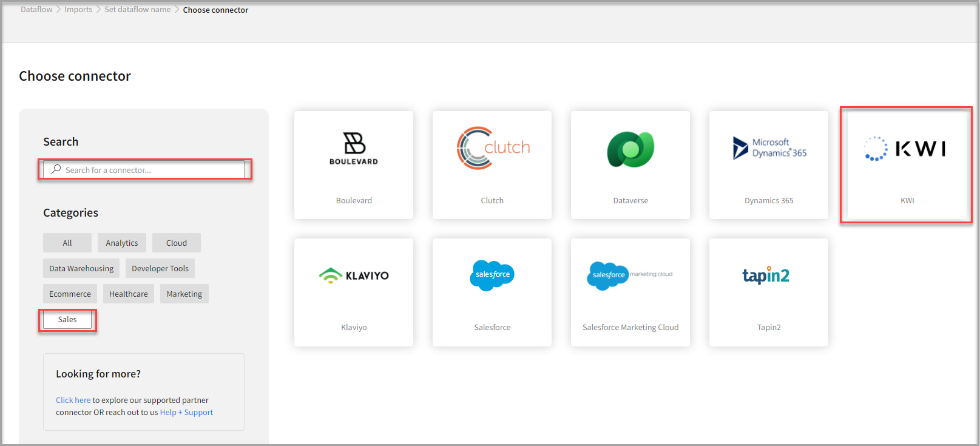Click the Tapin2 connector label
This screenshot has width=980, height=446.
tap(769, 327)
